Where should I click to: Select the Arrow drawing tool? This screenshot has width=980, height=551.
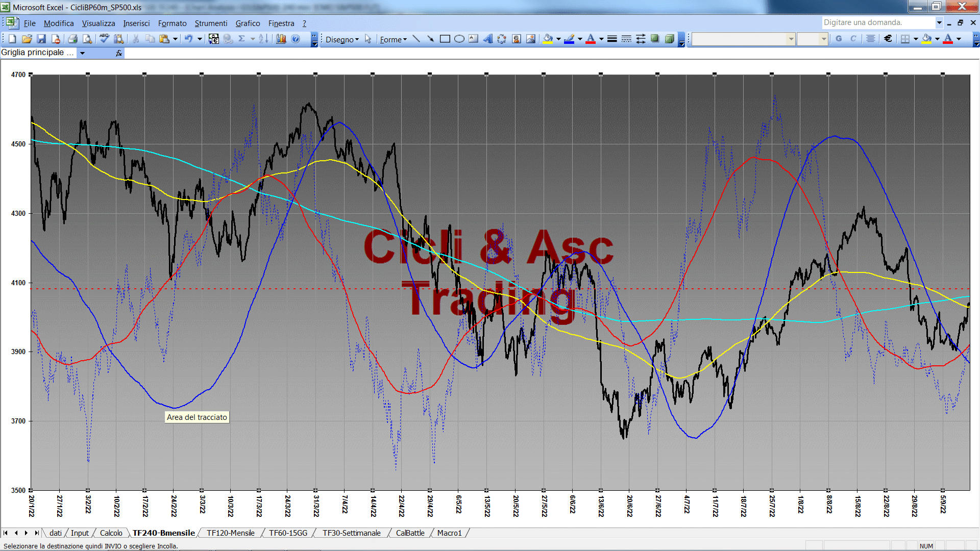pyautogui.click(x=431, y=39)
